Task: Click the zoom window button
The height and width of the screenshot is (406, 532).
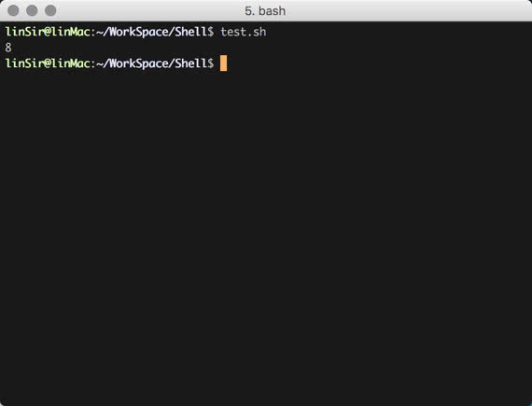Action: click(x=50, y=10)
